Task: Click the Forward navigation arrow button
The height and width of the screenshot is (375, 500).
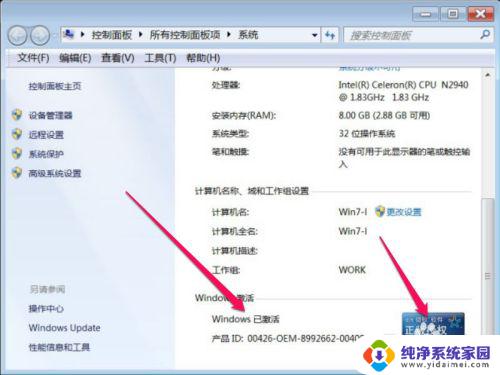Action: (x=40, y=35)
